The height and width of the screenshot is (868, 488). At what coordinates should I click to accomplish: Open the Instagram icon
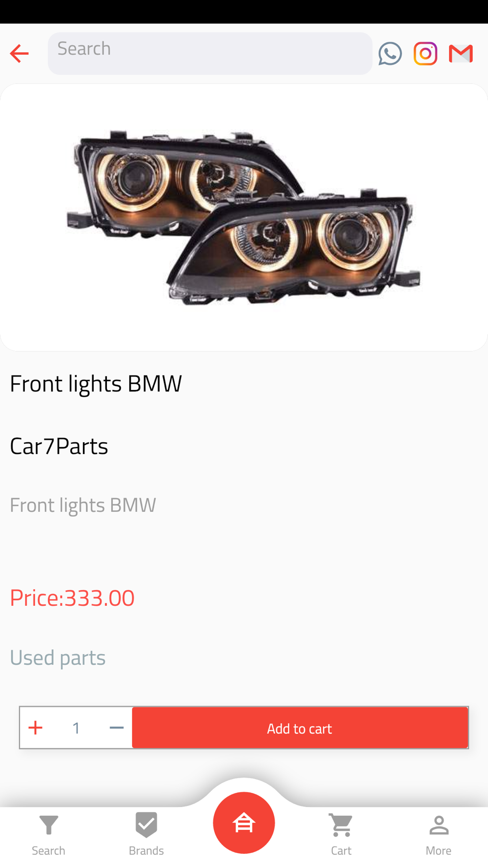tap(426, 53)
